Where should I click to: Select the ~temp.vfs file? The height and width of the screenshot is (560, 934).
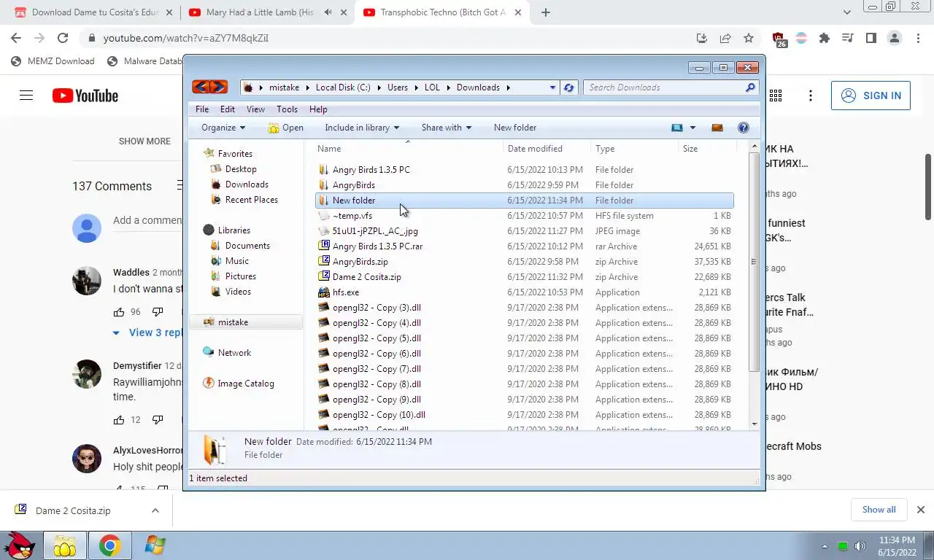pyautogui.click(x=352, y=216)
